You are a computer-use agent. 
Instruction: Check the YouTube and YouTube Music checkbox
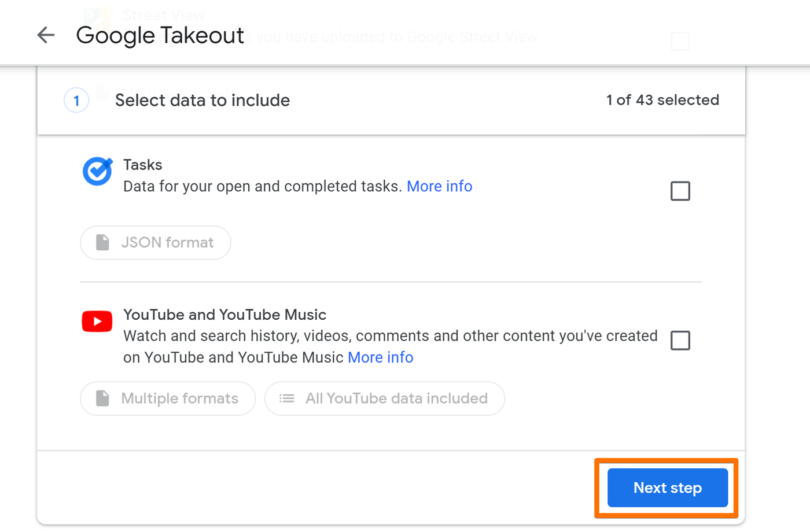click(x=680, y=341)
